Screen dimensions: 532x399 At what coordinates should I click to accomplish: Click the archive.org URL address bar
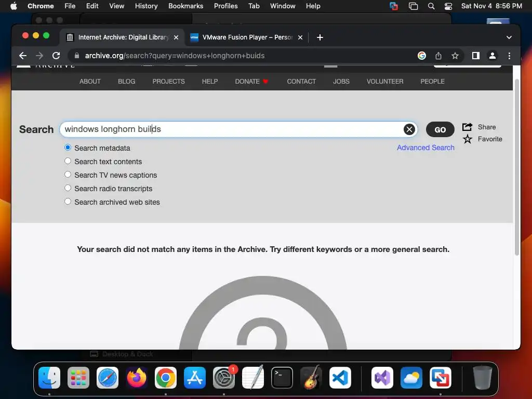(175, 56)
